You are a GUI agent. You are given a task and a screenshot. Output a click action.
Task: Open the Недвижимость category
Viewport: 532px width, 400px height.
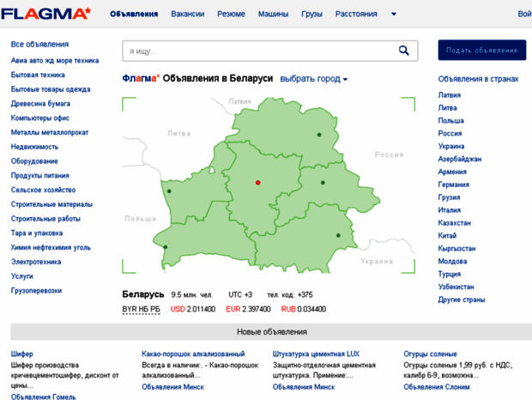point(34,147)
